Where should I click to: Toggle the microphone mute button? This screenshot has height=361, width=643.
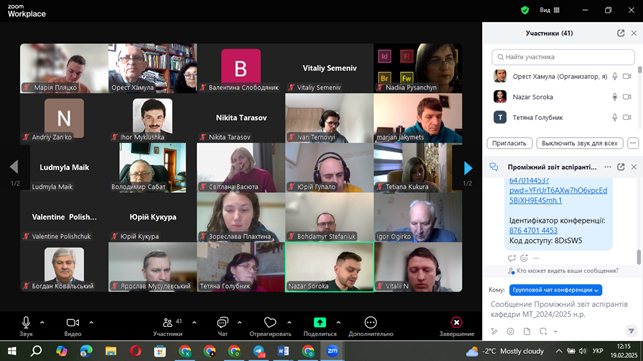(x=26, y=323)
